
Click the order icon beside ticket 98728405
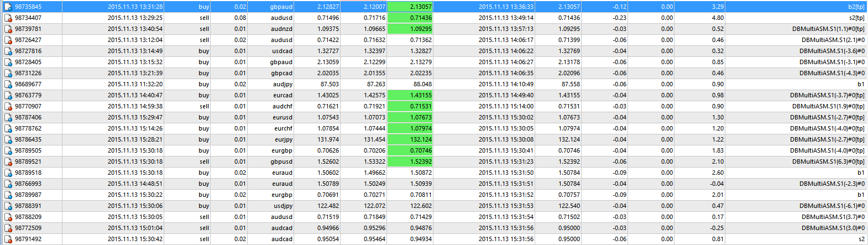8,62
